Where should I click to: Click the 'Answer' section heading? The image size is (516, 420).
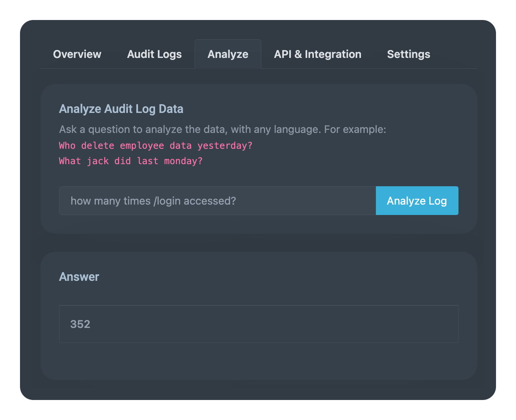pyautogui.click(x=79, y=277)
